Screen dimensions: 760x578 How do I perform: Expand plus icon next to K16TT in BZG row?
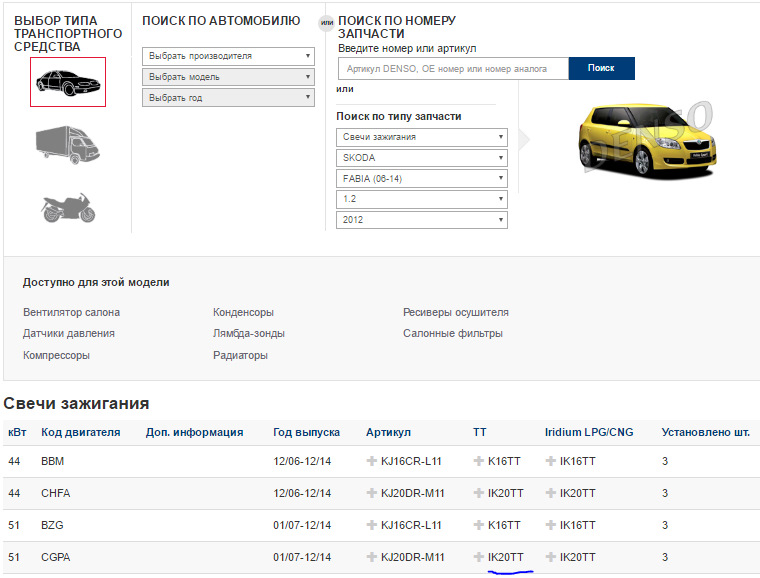(478, 525)
